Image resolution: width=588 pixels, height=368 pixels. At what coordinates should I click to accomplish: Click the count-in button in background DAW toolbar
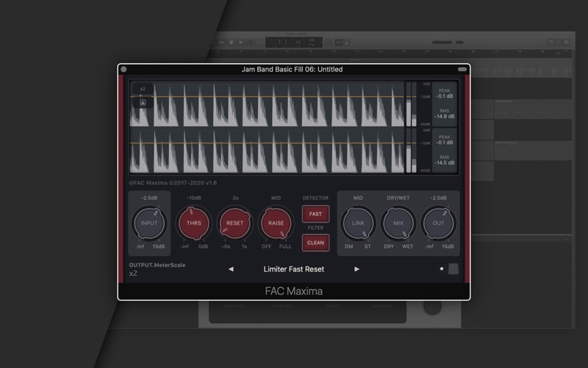[x=339, y=43]
